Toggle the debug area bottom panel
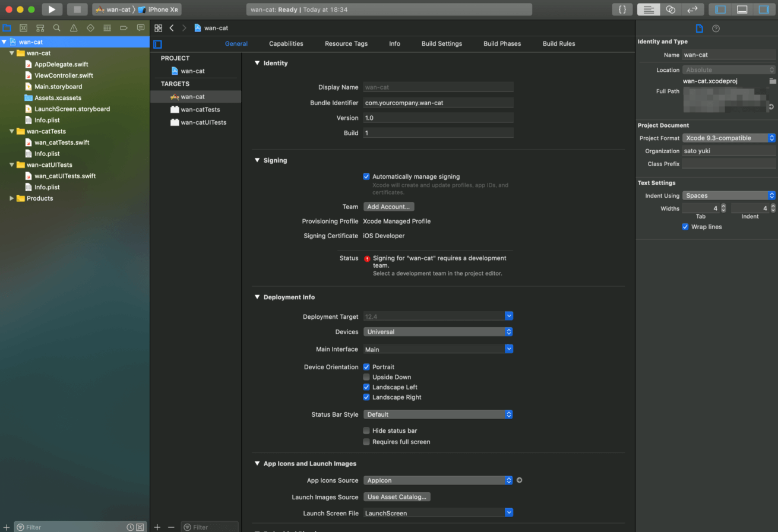The height and width of the screenshot is (532, 778). (x=742, y=9)
